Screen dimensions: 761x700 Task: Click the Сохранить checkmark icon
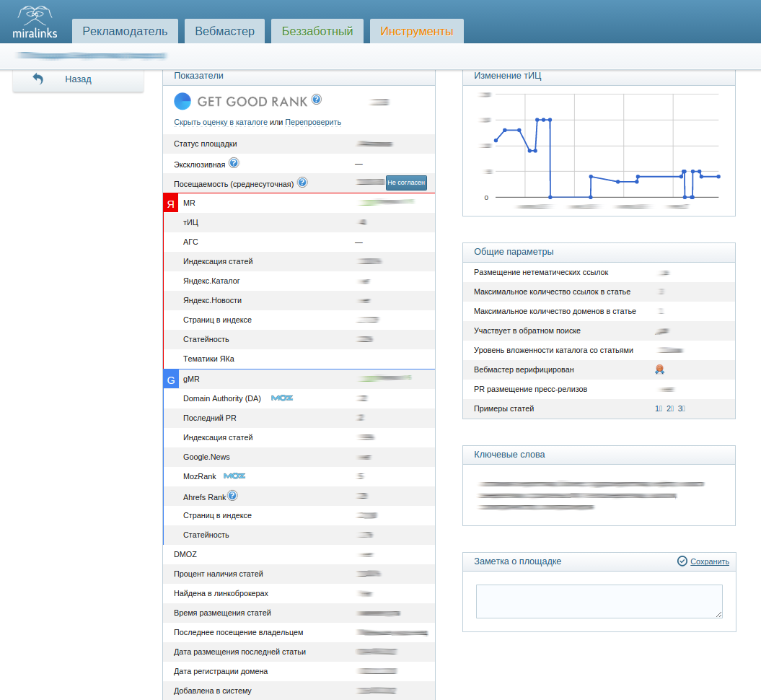[682, 561]
